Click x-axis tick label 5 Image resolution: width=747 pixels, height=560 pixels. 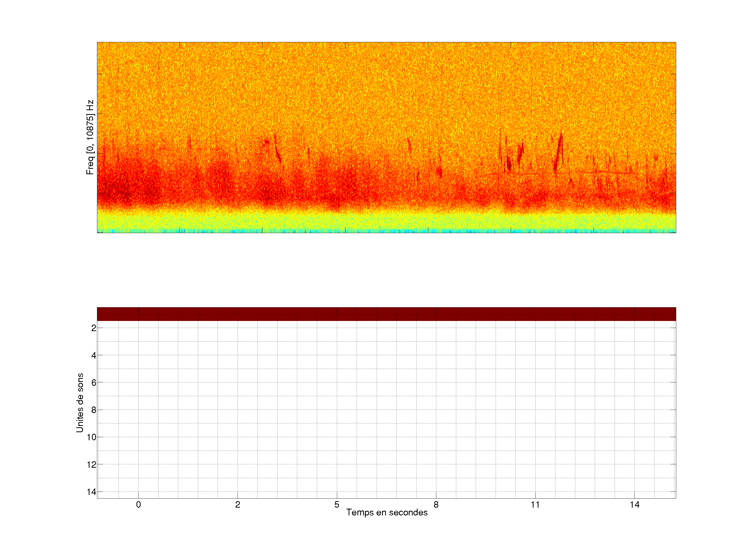[x=337, y=505]
